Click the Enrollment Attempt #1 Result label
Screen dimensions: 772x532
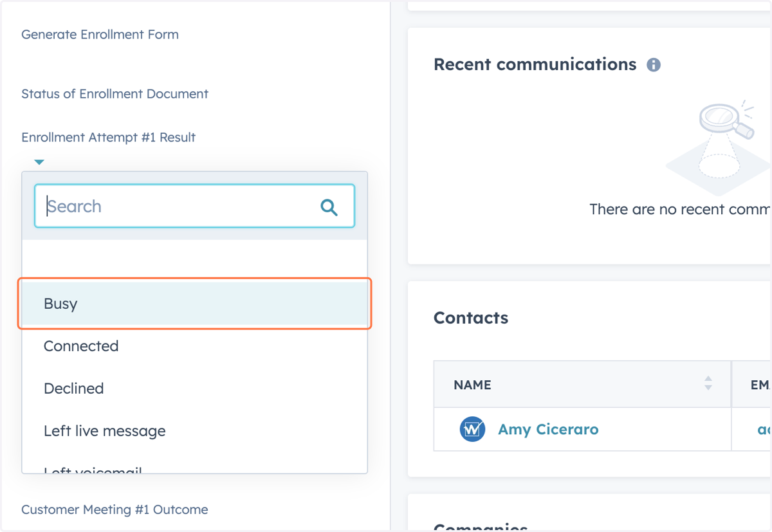[x=109, y=137]
